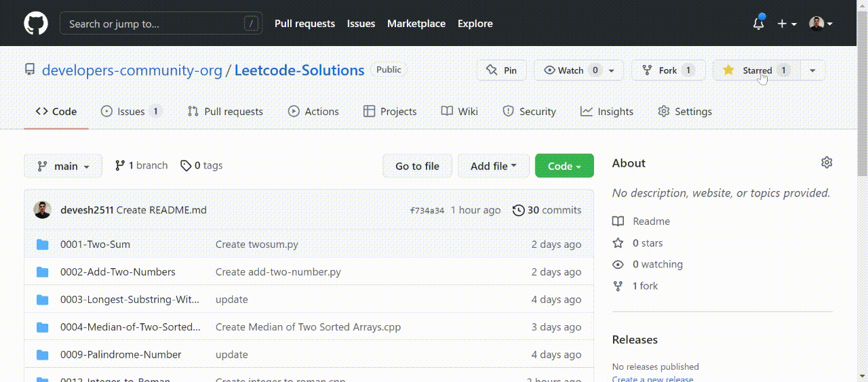Expand the Add file dropdown

point(493,166)
